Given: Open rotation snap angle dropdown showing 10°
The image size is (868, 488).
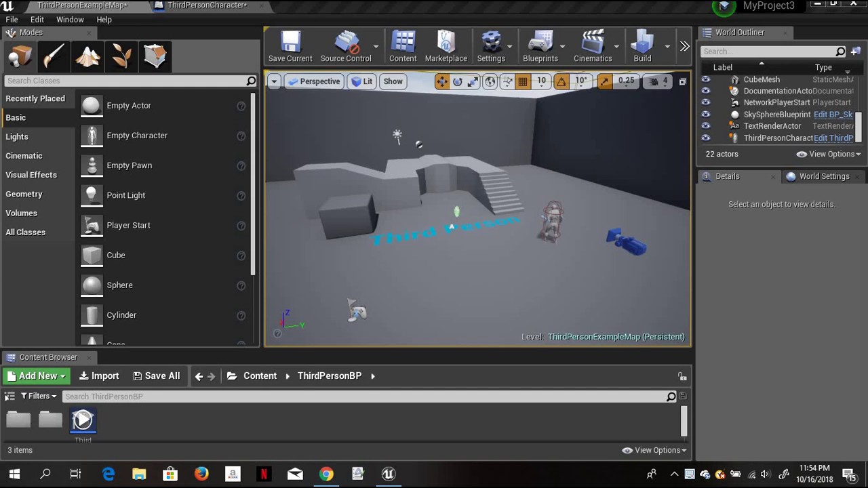Looking at the screenshot, I should pos(581,81).
